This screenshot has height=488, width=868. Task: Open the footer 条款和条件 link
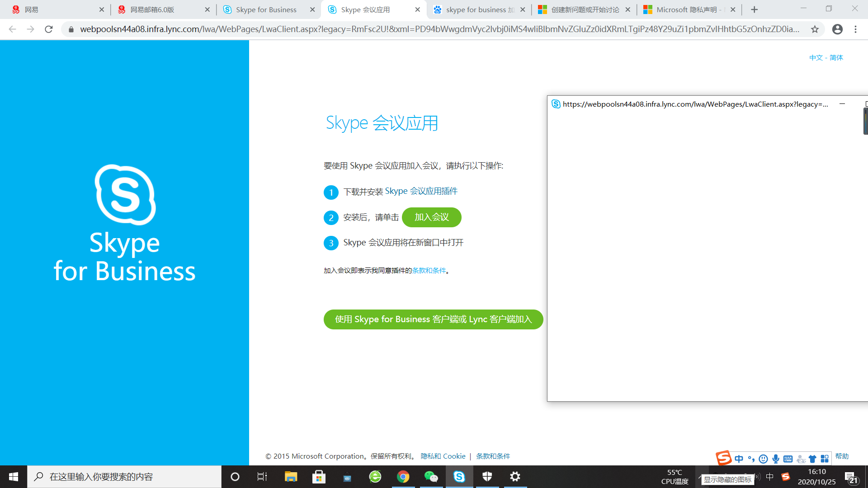(x=493, y=456)
